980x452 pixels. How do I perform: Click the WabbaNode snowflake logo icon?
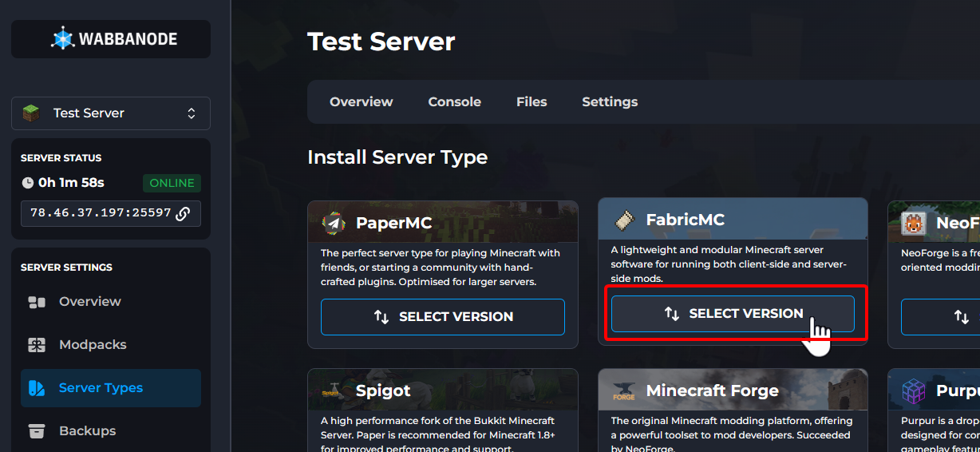pos(62,38)
